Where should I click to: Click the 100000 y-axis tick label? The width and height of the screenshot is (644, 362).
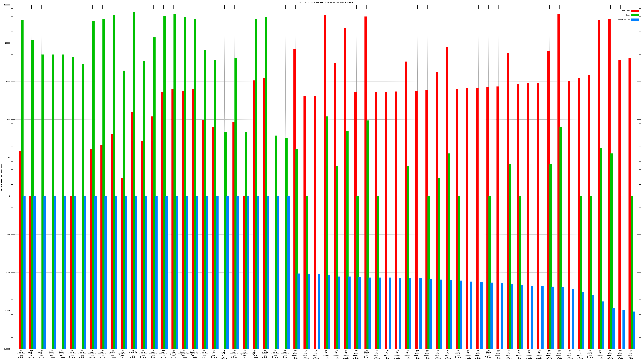pos(7,5)
